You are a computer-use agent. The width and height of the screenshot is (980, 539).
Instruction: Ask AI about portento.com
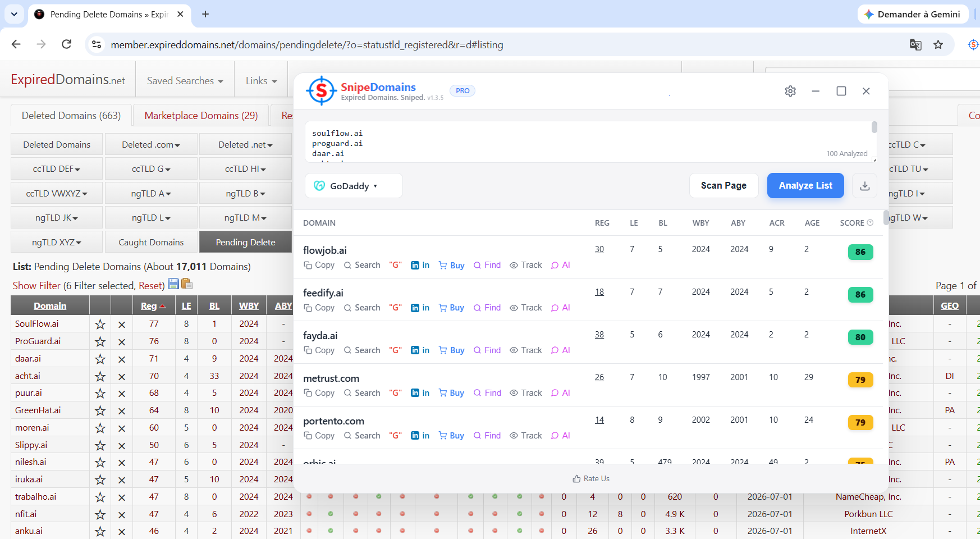click(x=561, y=436)
